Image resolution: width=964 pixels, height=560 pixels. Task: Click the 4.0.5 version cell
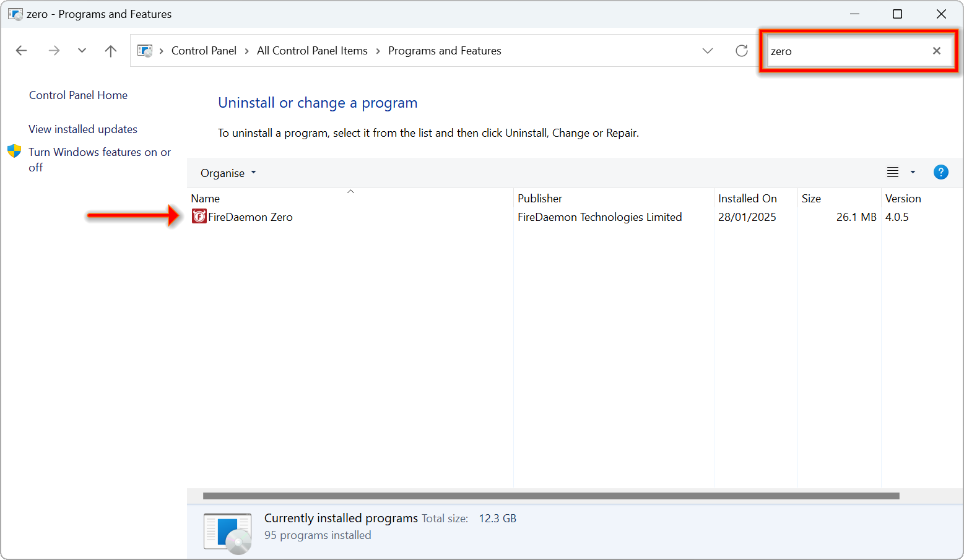tap(897, 217)
